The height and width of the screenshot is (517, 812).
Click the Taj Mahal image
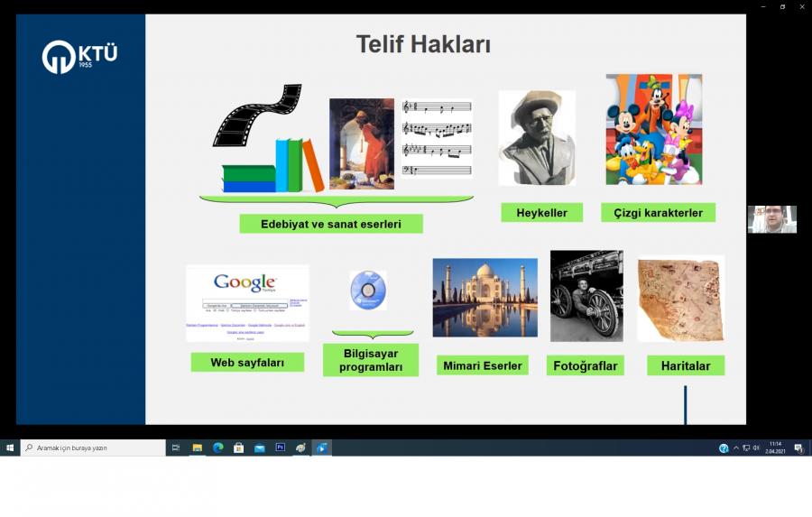(484, 298)
